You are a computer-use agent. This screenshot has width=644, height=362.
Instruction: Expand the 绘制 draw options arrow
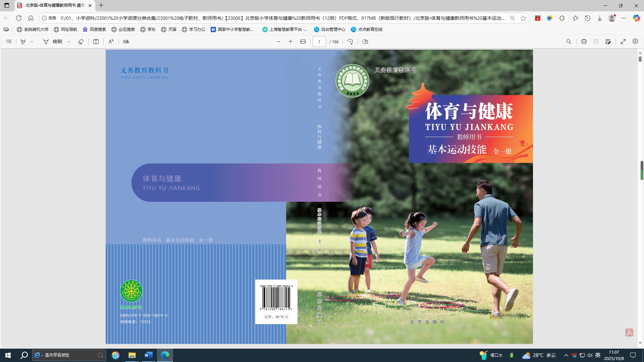point(69,42)
